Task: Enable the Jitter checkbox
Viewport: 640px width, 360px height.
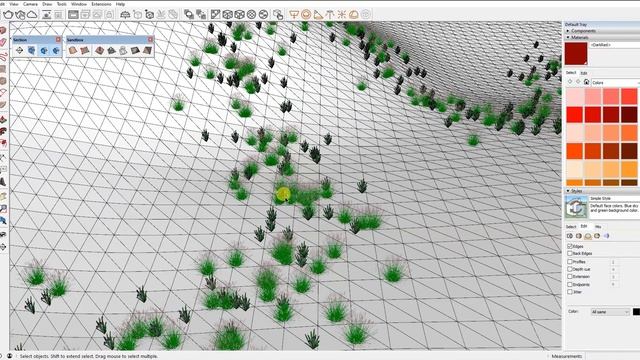Action: pyautogui.click(x=570, y=292)
